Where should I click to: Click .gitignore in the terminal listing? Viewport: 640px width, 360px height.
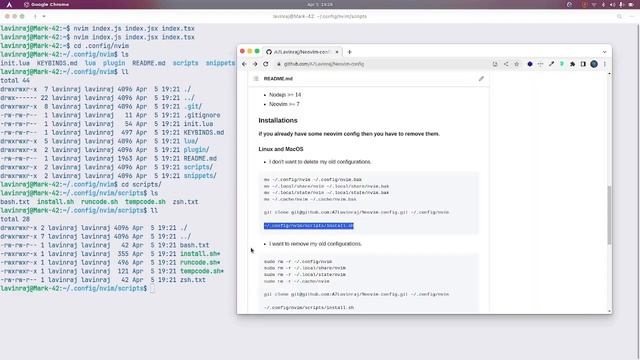coord(202,115)
